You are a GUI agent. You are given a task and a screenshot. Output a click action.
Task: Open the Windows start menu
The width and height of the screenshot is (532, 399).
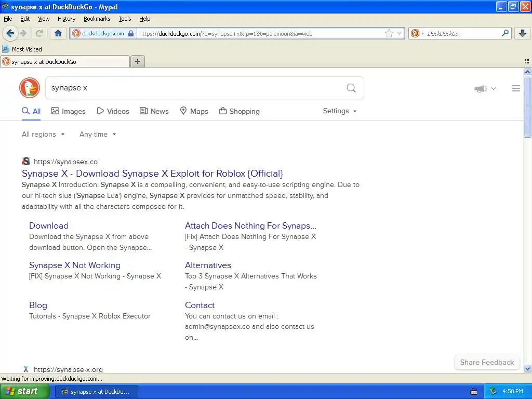pyautogui.click(x=24, y=391)
